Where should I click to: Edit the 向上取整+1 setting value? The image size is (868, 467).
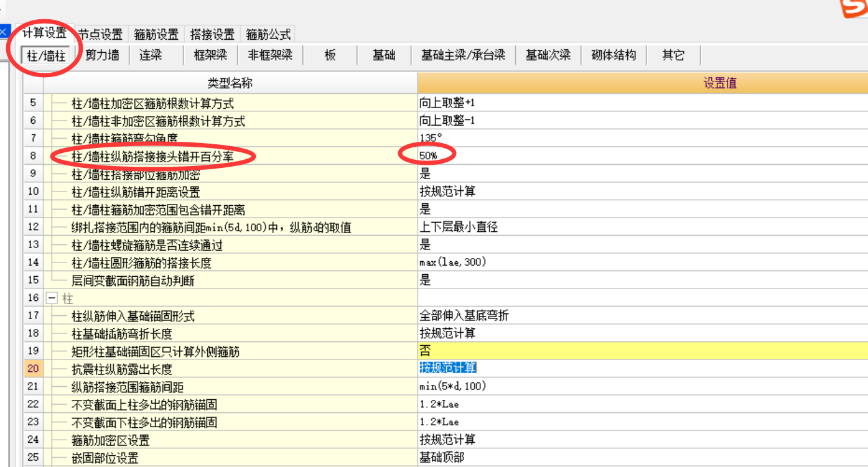[643, 103]
